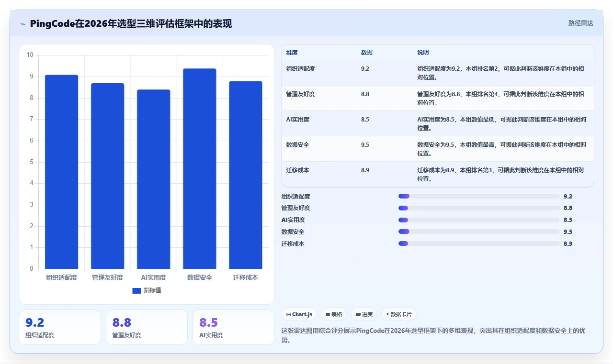The image size is (613, 364).
Task: Click the 迁移成本 progress bar
Action: pyautogui.click(x=479, y=243)
